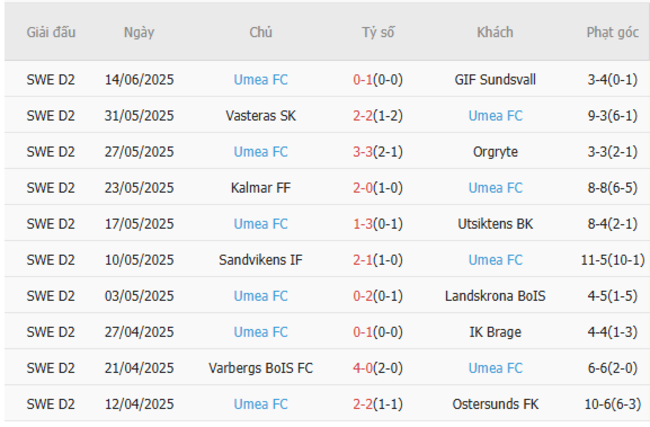This screenshot has height=427, width=650.
Task: Select the date 12/04/2025 cell
Action: (x=139, y=403)
